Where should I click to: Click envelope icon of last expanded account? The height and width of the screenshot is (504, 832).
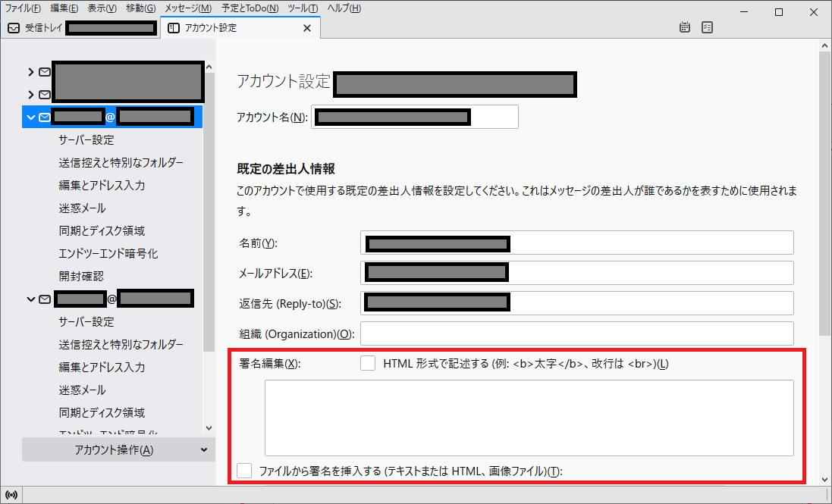pos(45,299)
